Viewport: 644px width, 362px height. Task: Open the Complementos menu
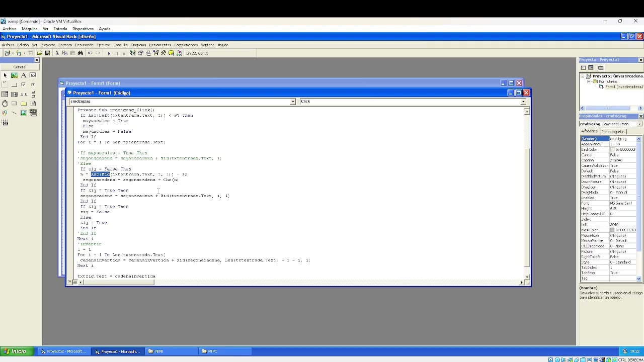point(186,45)
